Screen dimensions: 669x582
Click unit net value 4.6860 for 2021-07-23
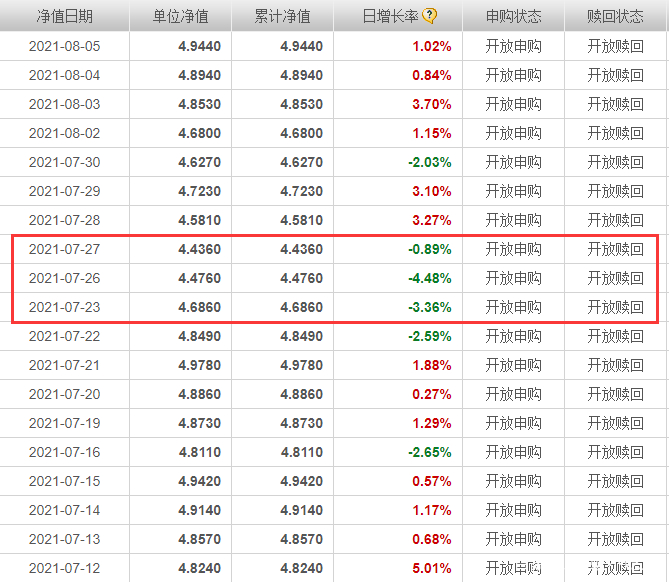[x=200, y=307]
